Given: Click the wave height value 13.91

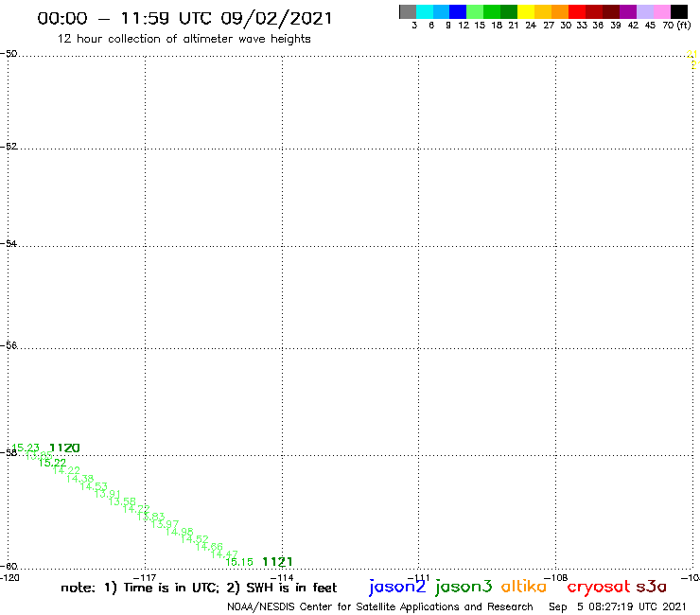Looking at the screenshot, I should pos(108,494).
